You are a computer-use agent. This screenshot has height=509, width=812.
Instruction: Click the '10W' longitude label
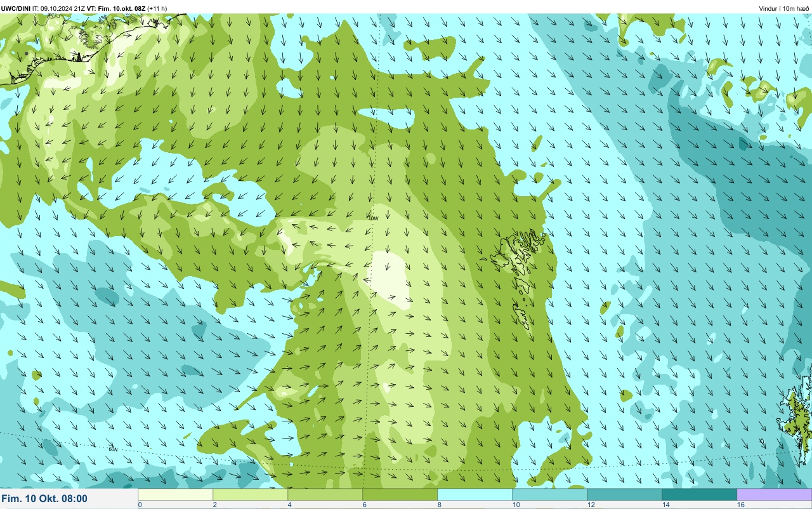pos(374,218)
